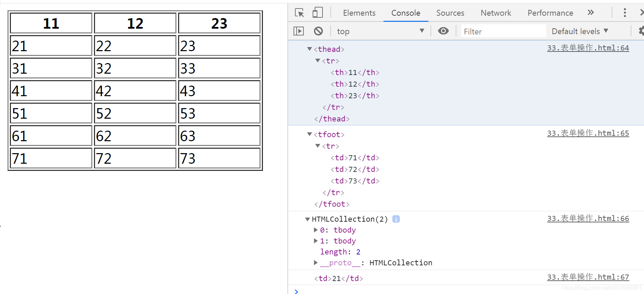Switch to the Sources tab
The image size is (644, 294).
click(450, 13)
